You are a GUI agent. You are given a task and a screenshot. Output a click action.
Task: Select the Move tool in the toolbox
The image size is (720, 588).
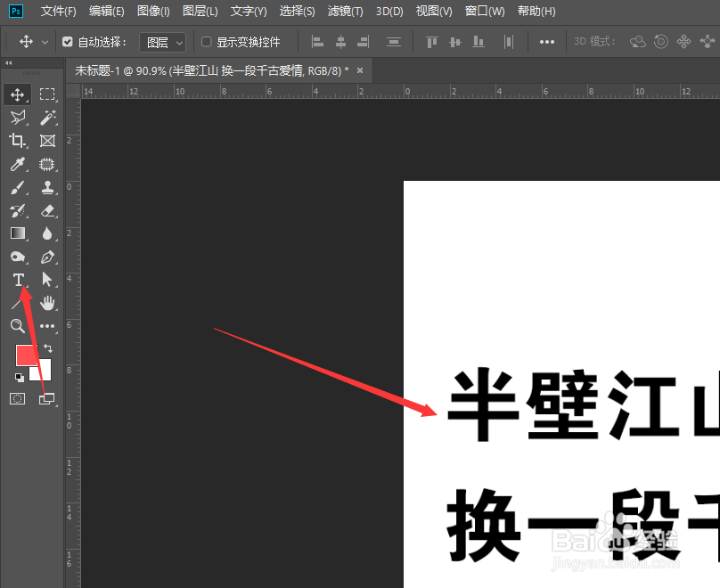18,94
